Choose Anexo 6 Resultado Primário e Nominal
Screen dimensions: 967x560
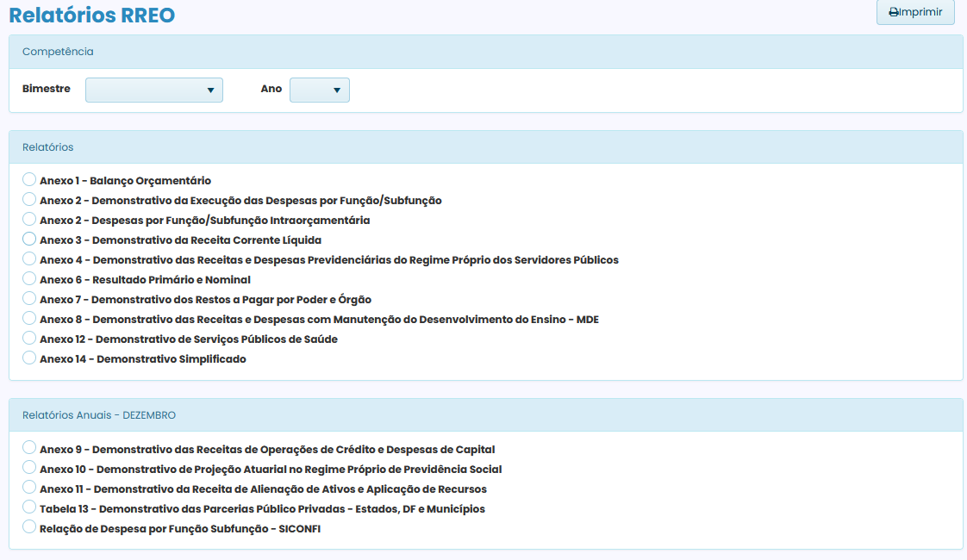29,279
